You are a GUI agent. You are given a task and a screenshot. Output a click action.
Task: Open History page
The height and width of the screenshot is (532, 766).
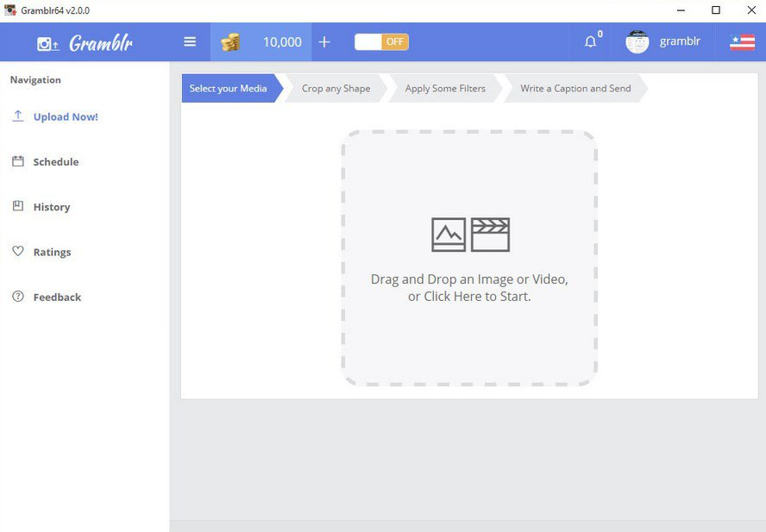click(51, 207)
